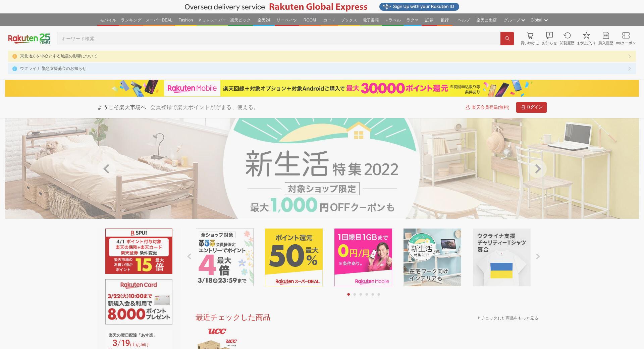The height and width of the screenshot is (349, 644).
Task: Open the スーパーDEAL nav item
Action: point(159,20)
